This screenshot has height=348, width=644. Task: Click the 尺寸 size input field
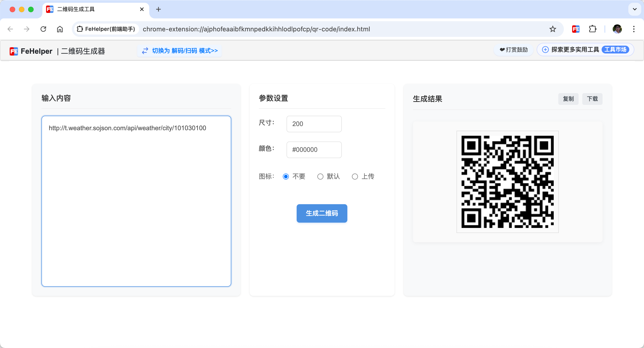314,124
